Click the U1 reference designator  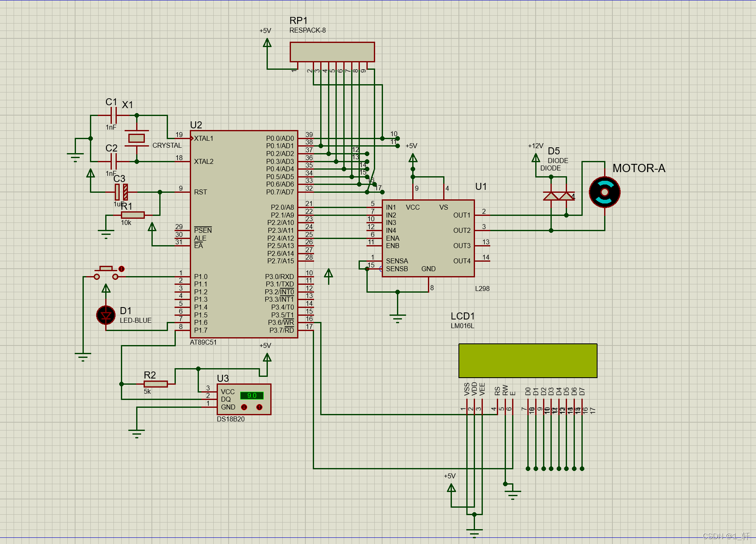pos(481,187)
